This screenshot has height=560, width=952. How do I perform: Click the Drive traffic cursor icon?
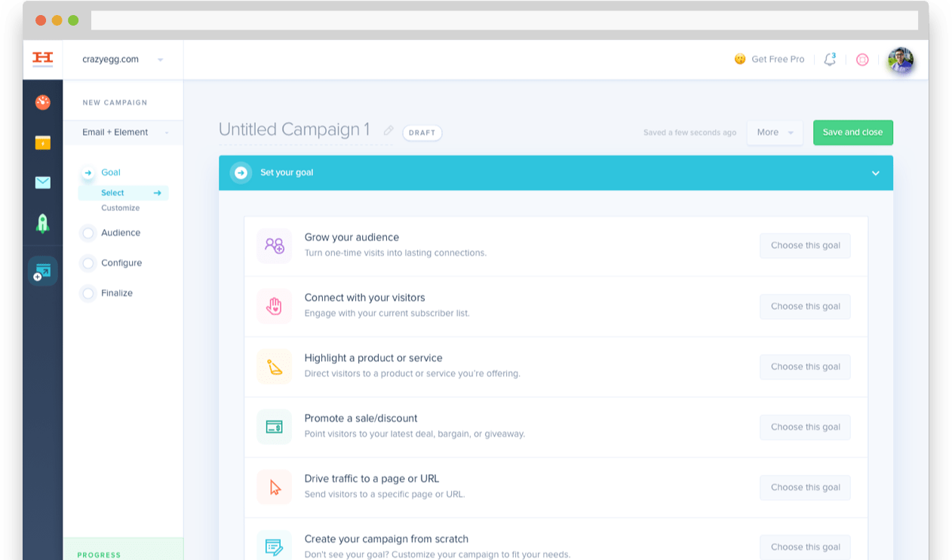click(274, 487)
